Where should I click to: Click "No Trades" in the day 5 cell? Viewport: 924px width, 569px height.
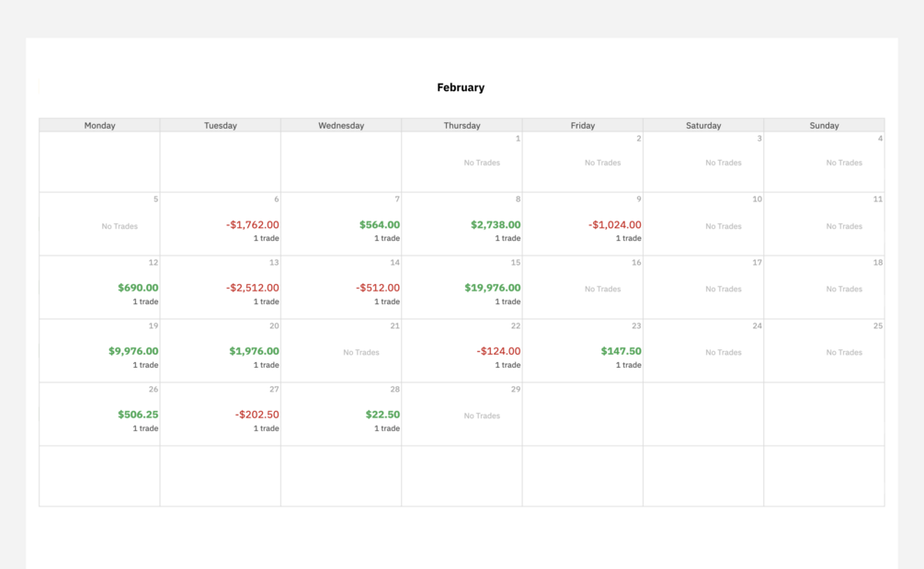[120, 226]
